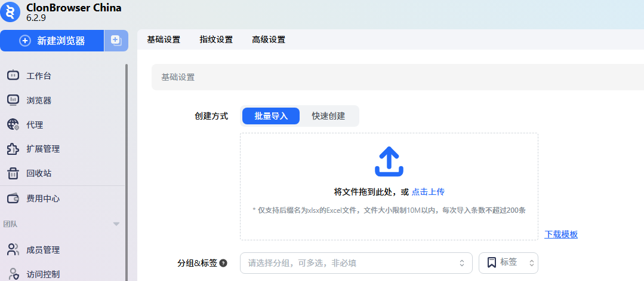
Task: Click the 成员管理 people icon
Action: click(13, 250)
